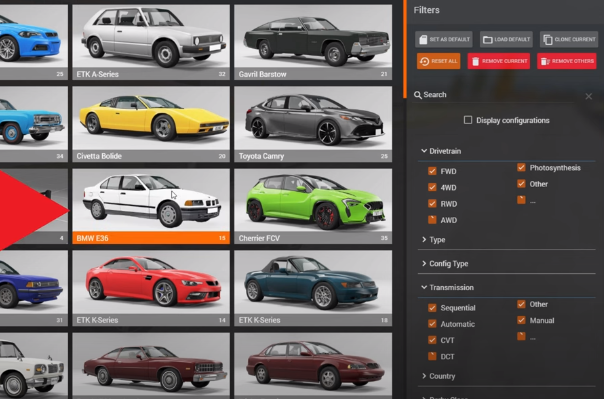Uncheck the Sequential transmission checkbox
Viewport: 604px width, 399px height.
tap(432, 308)
